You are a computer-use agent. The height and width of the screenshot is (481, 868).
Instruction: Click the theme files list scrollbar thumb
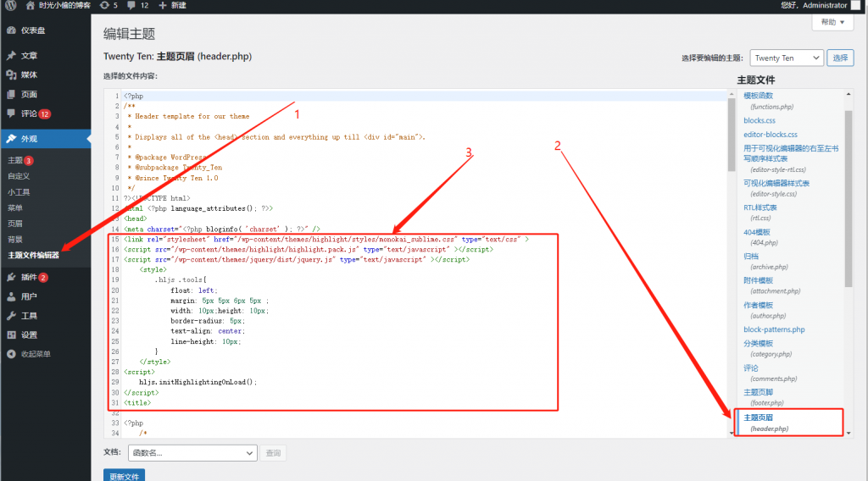(x=848, y=199)
